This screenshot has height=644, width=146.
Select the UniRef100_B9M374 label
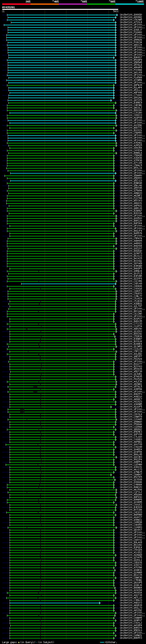click(131, 628)
